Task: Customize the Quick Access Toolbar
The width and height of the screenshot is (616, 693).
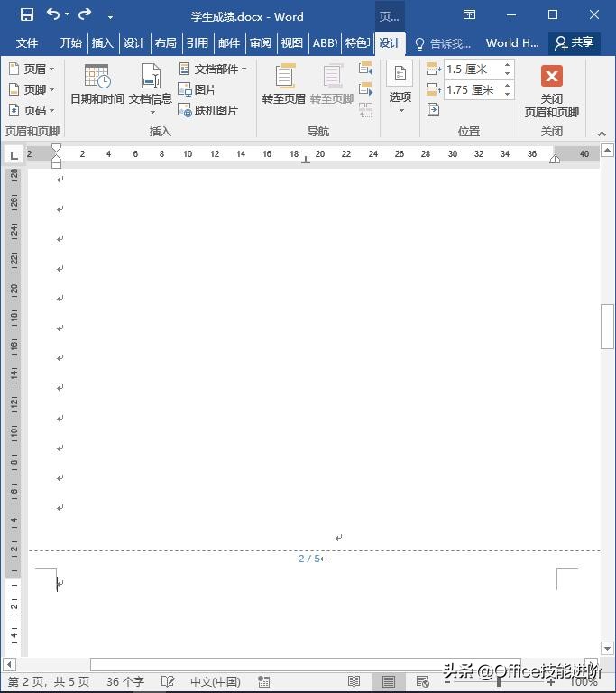Action: coord(110,16)
